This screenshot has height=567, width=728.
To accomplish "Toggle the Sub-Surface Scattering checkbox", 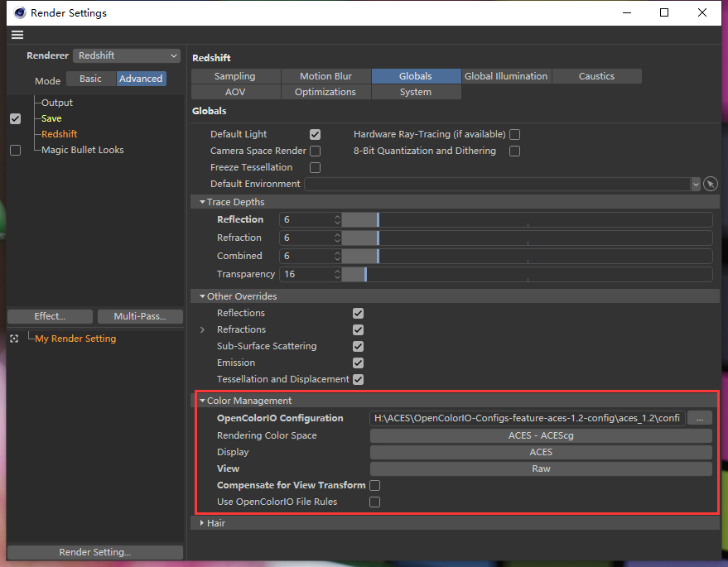I will click(x=358, y=347).
